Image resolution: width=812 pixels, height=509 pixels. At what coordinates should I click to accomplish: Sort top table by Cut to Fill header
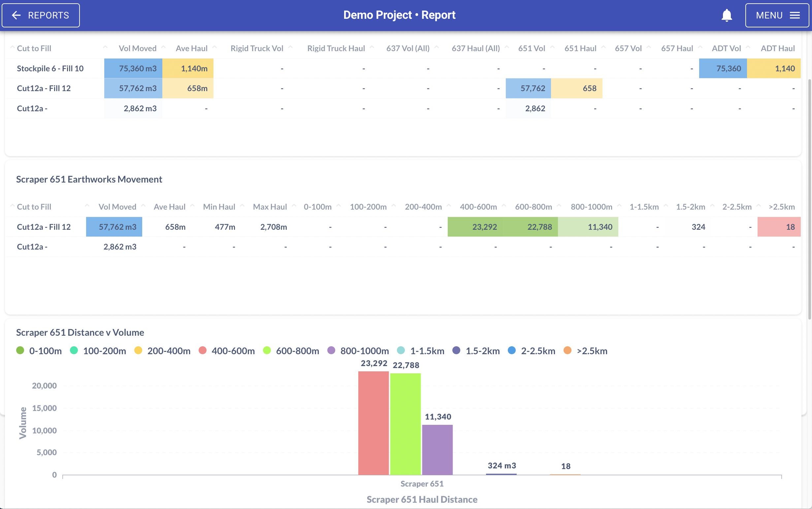[34, 48]
